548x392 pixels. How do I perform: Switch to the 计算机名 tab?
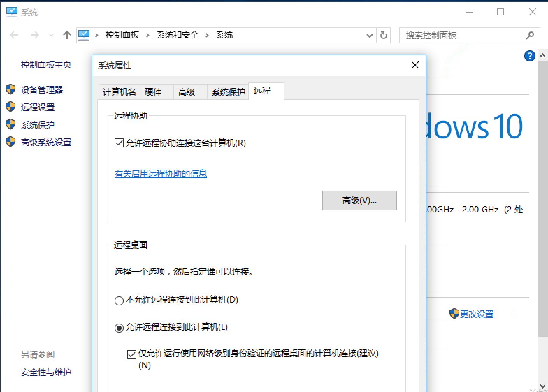coord(119,92)
